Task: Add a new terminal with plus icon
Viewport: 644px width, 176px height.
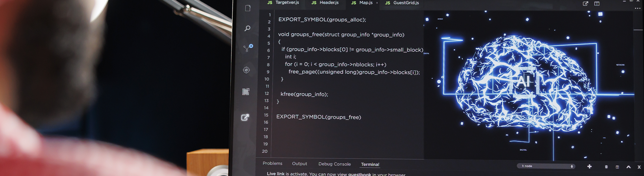Action: (589, 167)
